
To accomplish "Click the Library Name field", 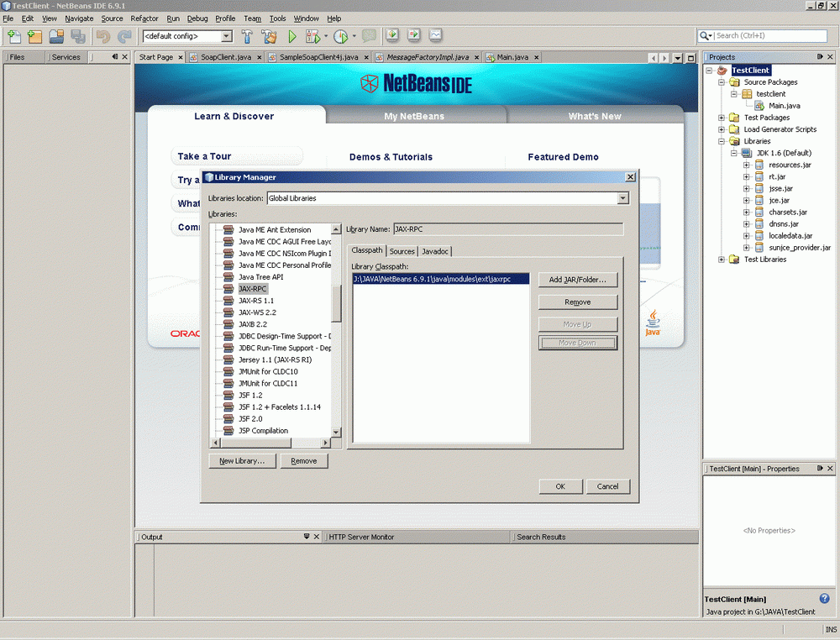I will click(x=508, y=229).
